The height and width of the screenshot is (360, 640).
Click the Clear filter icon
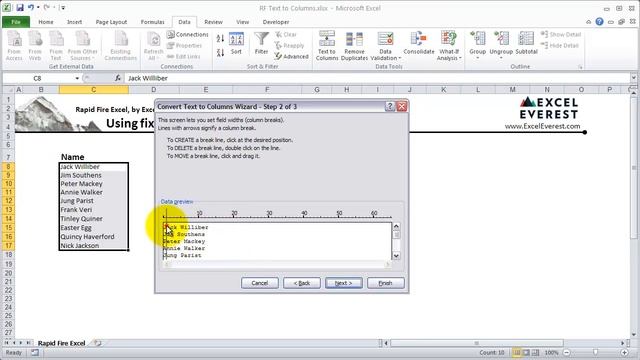coord(286,35)
